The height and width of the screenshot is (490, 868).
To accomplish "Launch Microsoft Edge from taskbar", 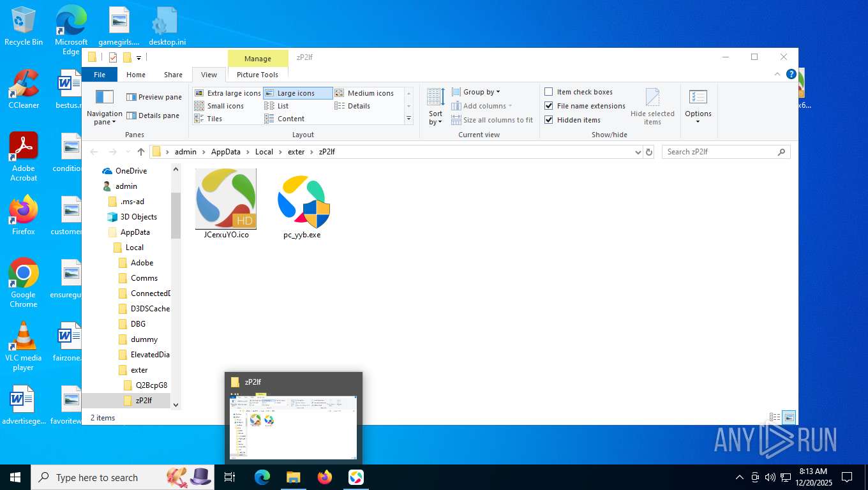I will point(262,477).
